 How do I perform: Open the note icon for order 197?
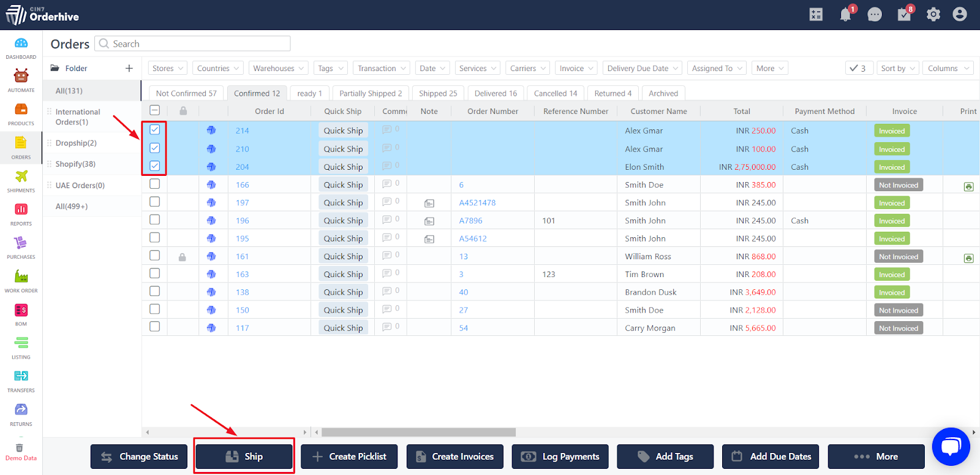pyautogui.click(x=429, y=203)
